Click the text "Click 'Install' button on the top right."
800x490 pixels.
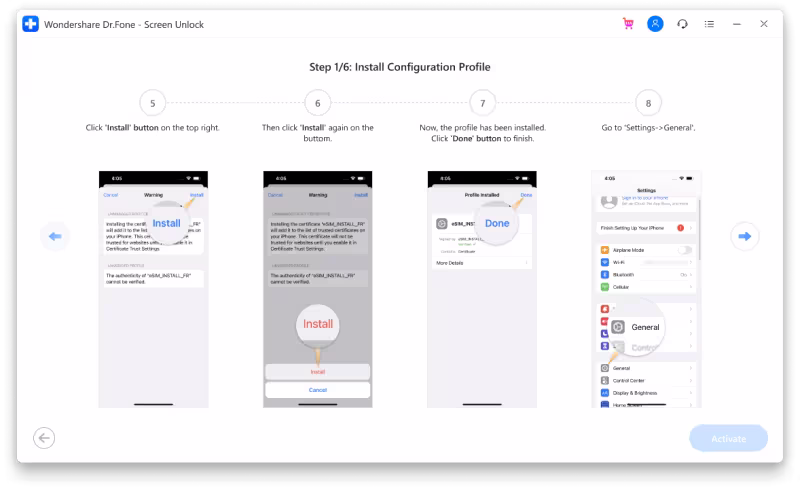pos(152,128)
